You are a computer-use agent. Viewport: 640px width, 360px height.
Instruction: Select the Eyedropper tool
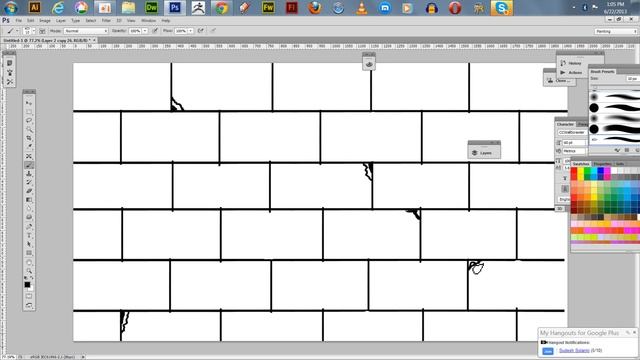pyautogui.click(x=29, y=147)
